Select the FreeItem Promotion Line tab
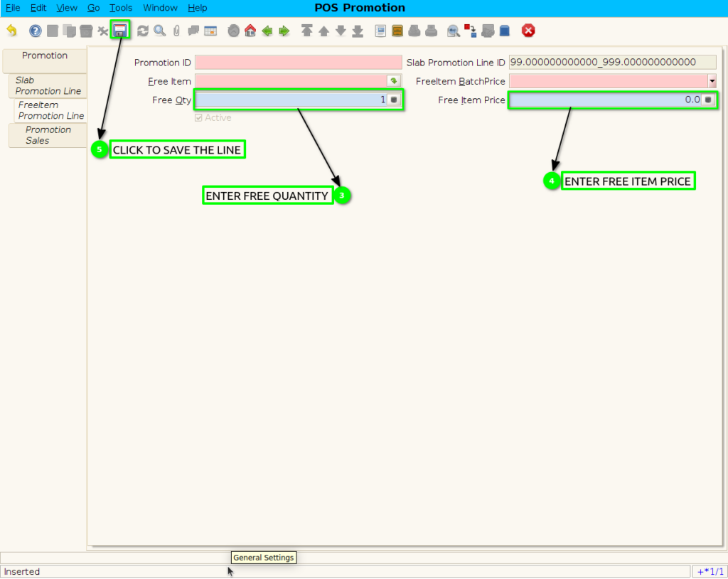This screenshot has width=728, height=579. [50, 110]
